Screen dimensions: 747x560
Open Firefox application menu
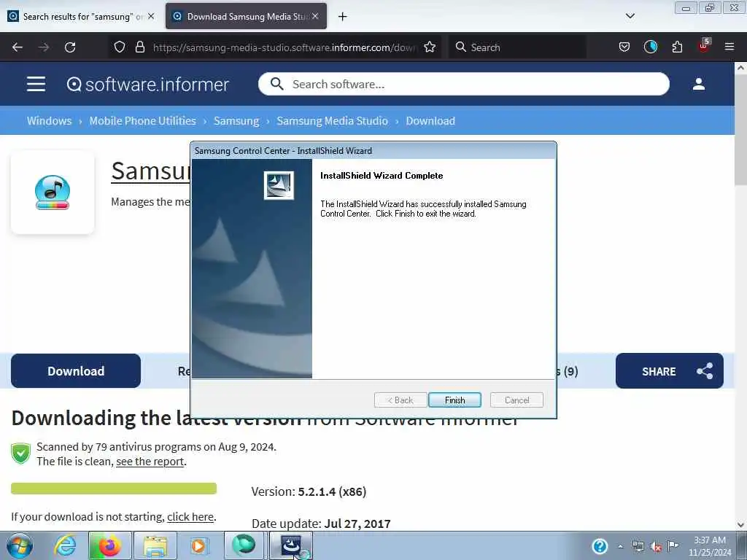[x=729, y=47]
